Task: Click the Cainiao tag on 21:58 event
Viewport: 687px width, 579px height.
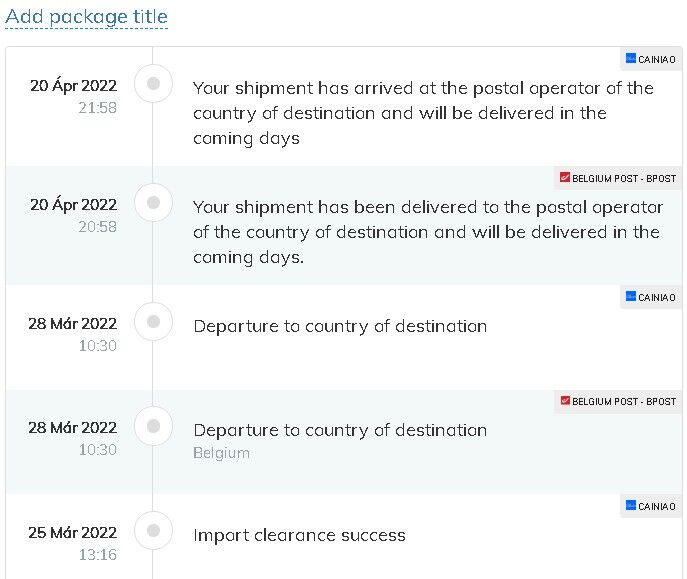Action: point(651,59)
